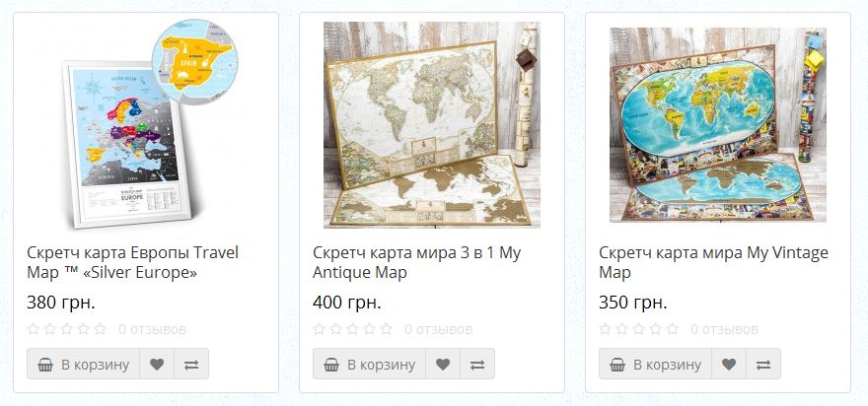The width and height of the screenshot is (868, 406).
Task: Add Silver Europe map to cart
Action: coord(84,364)
